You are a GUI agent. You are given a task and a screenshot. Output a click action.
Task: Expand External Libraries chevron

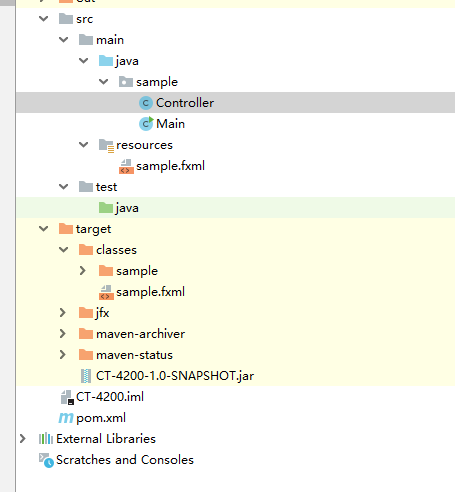coord(22,439)
